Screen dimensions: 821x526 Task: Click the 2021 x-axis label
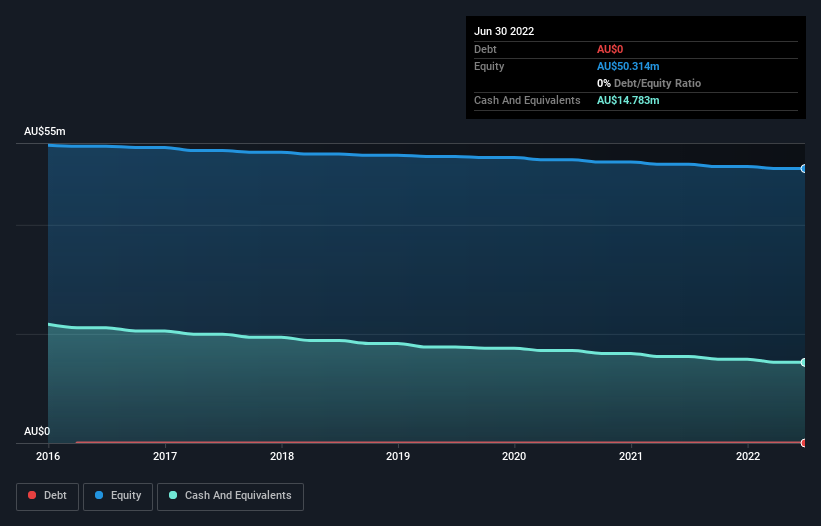point(631,456)
